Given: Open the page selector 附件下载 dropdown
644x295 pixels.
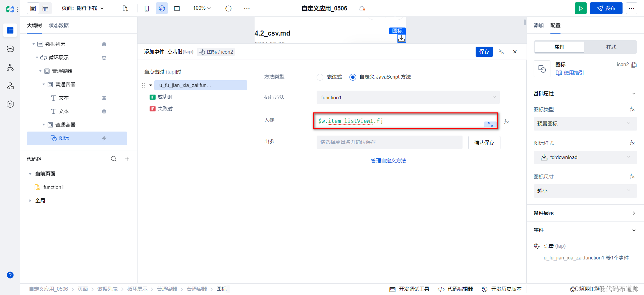Looking at the screenshot, I should coord(83,8).
